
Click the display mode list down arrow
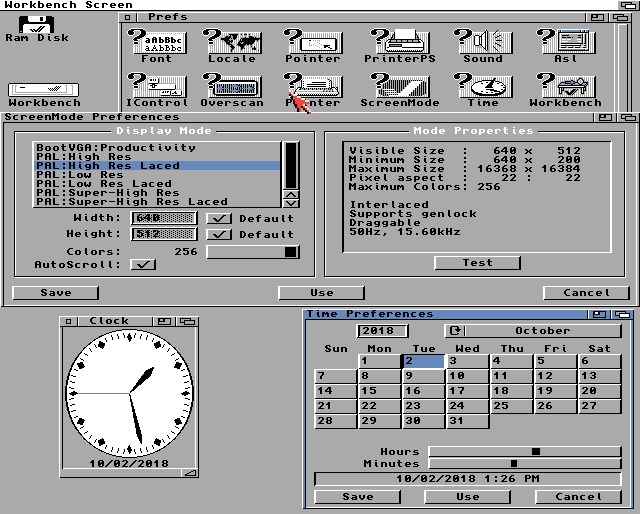(x=291, y=201)
